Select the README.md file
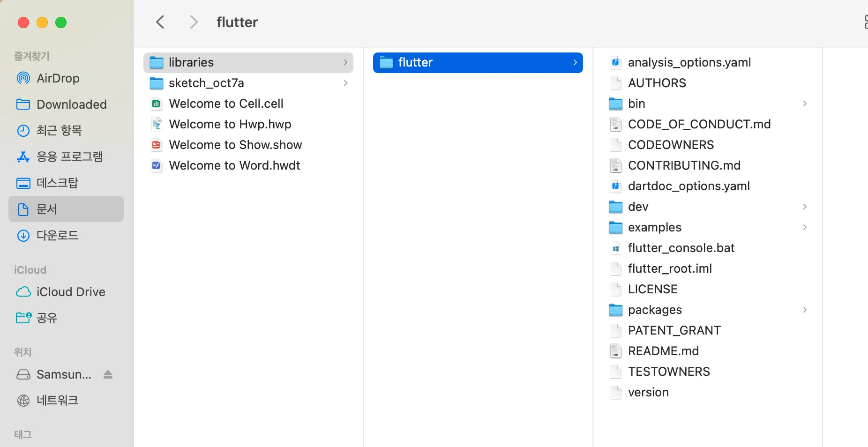This screenshot has height=447, width=868. (x=663, y=351)
